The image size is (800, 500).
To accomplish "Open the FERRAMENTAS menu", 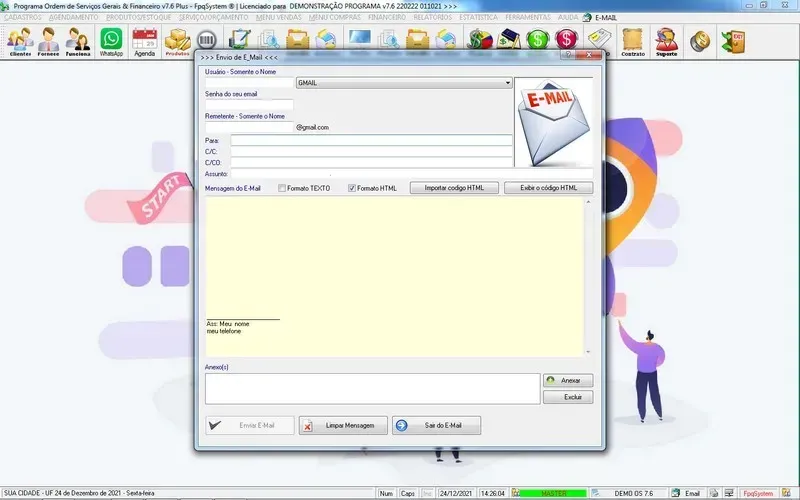I will (x=528, y=18).
